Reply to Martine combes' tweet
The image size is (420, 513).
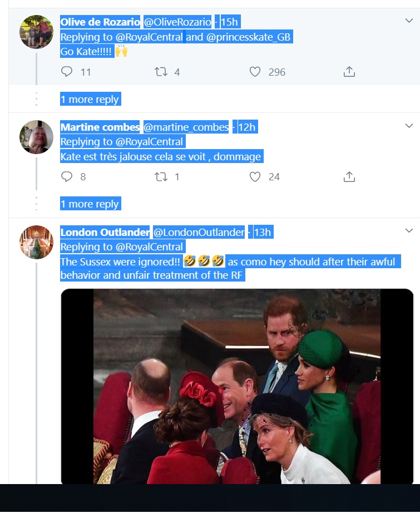tap(67, 177)
